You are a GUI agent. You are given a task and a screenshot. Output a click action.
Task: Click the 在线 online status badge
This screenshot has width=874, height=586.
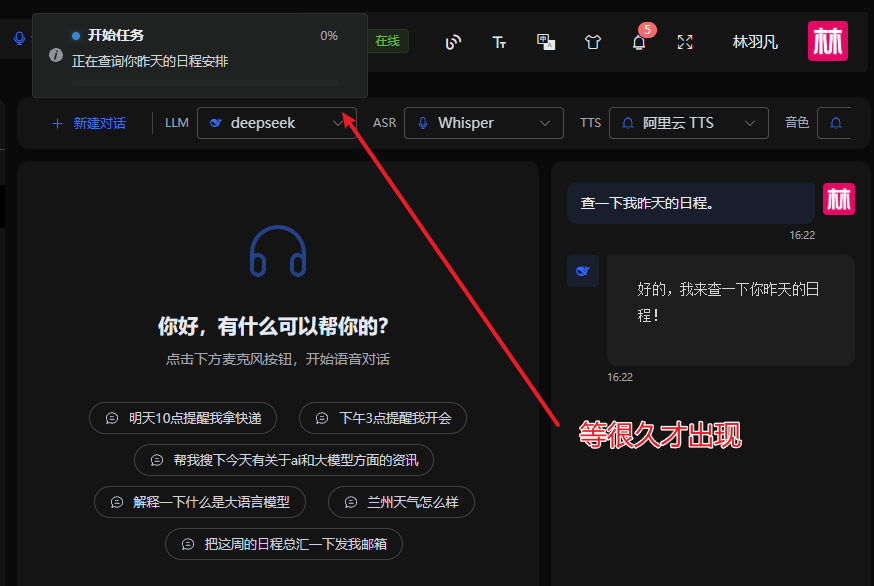[387, 41]
